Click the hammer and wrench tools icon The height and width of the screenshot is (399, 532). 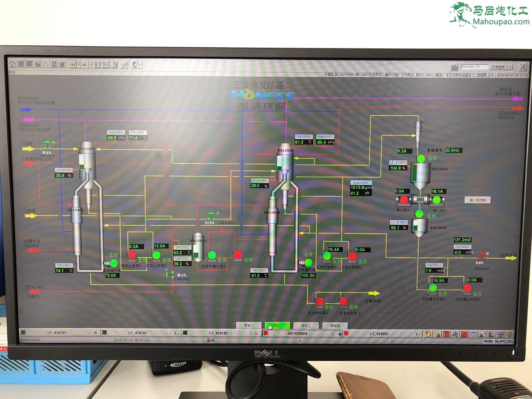pyautogui.click(x=523, y=67)
